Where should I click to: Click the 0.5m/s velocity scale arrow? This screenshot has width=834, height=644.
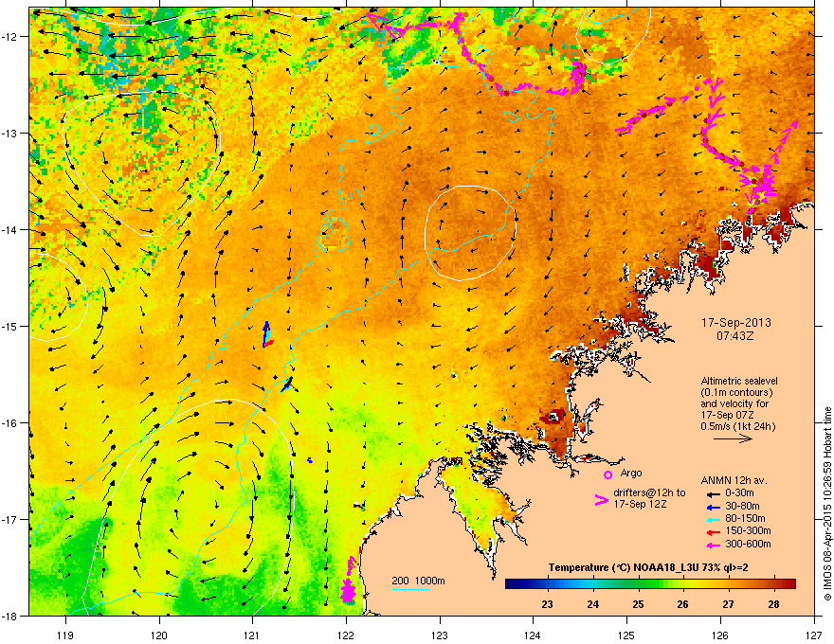(x=733, y=438)
